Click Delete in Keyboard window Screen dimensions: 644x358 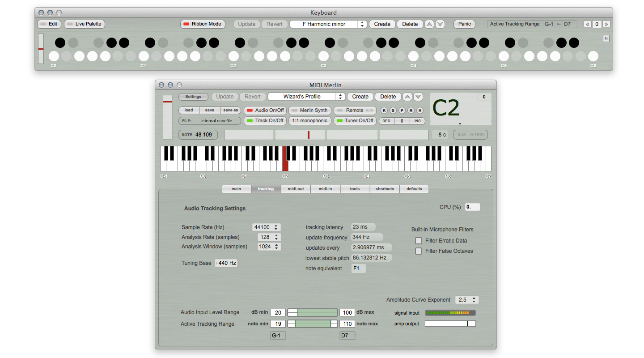click(410, 24)
